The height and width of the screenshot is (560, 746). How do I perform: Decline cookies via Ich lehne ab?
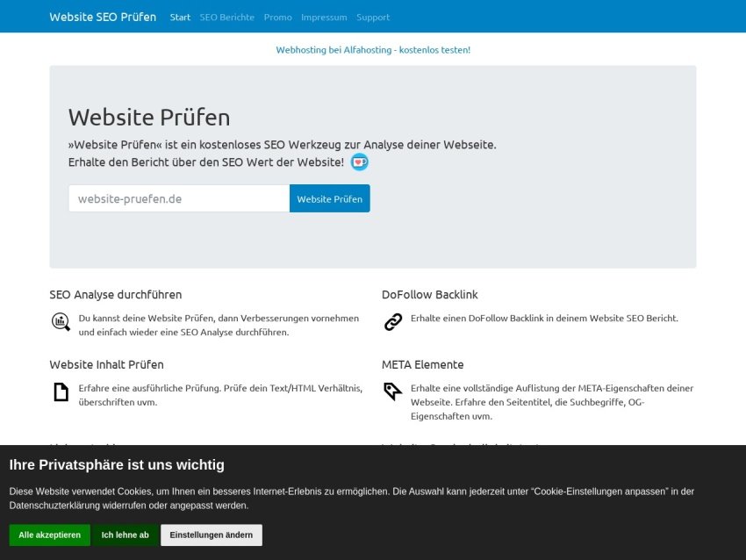click(x=125, y=535)
